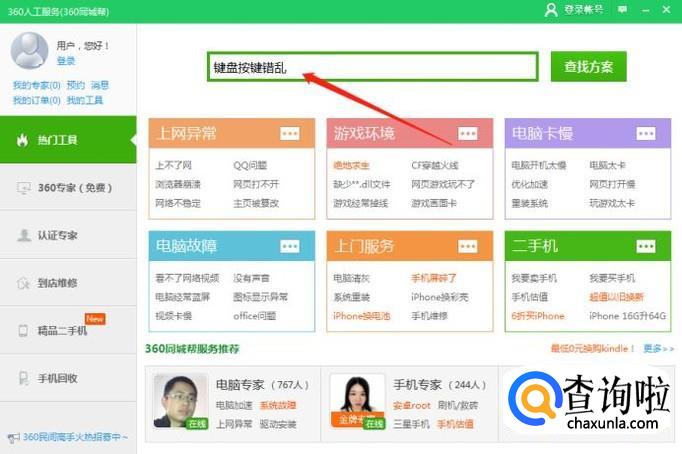The width and height of the screenshot is (682, 454).
Task: Select 手机屏碎了 service
Action: [x=434, y=278]
